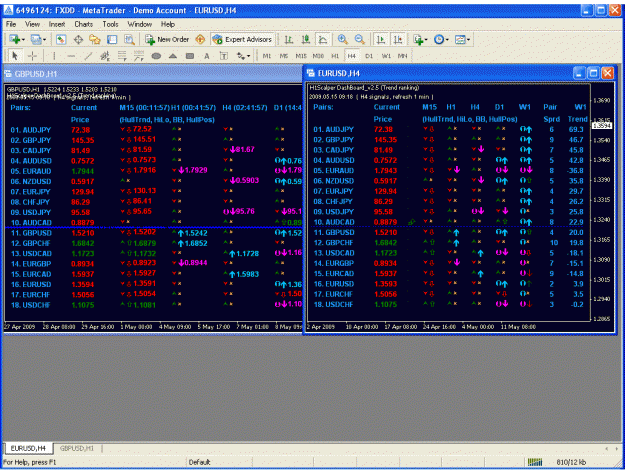The height and width of the screenshot is (470, 625).
Task: Open the New Chart dropdown arrow
Action: point(23,39)
